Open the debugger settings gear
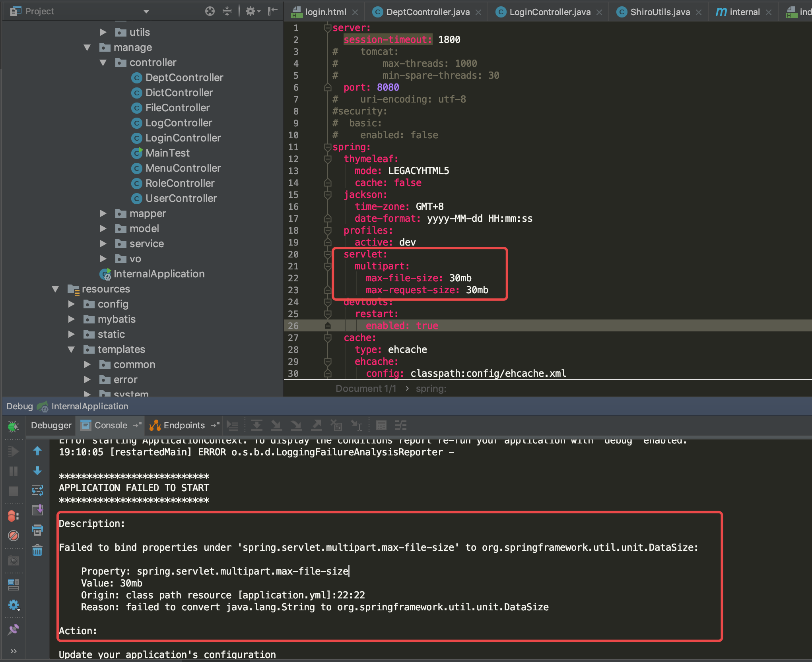The image size is (812, 662). tap(14, 605)
